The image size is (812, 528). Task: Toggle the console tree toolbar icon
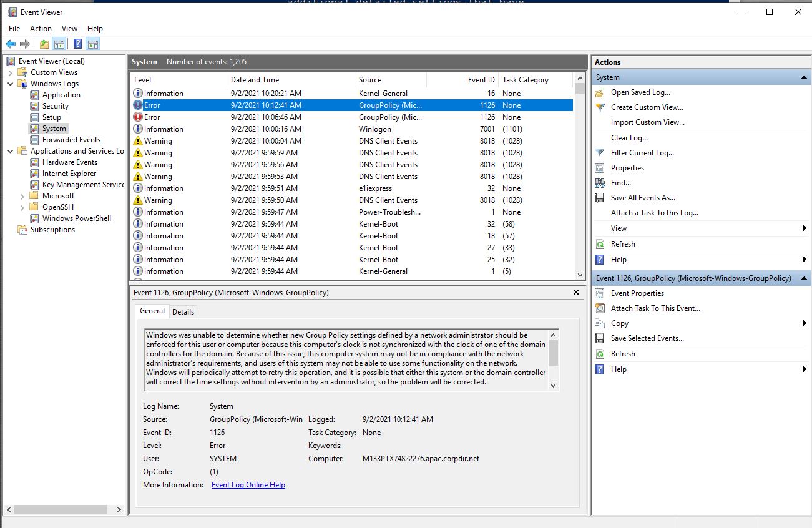click(59, 43)
